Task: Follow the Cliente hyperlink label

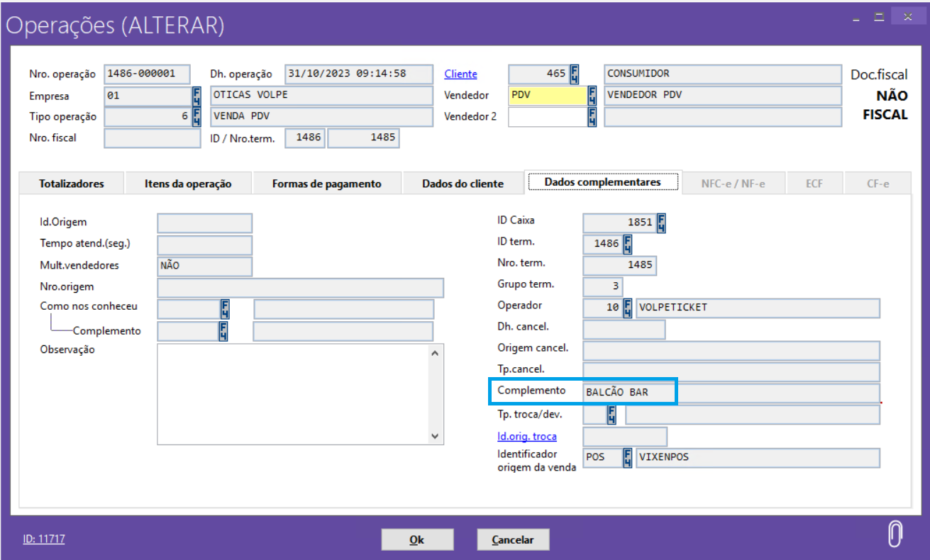Action: (x=460, y=74)
